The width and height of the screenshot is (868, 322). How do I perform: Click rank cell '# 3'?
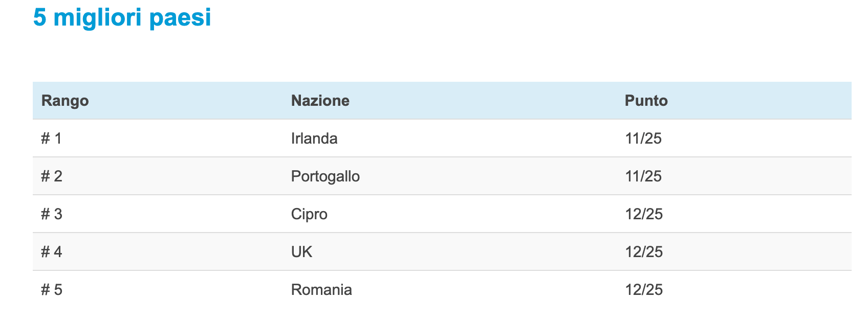[52, 214]
